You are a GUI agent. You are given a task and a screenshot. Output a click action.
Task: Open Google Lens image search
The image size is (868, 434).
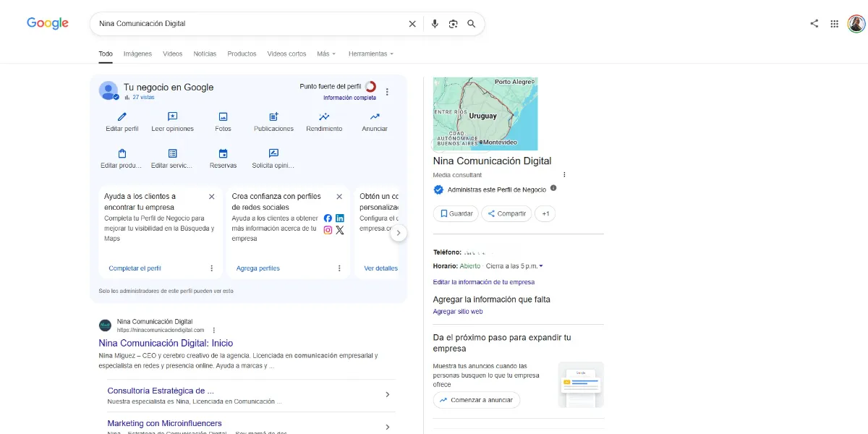(453, 24)
